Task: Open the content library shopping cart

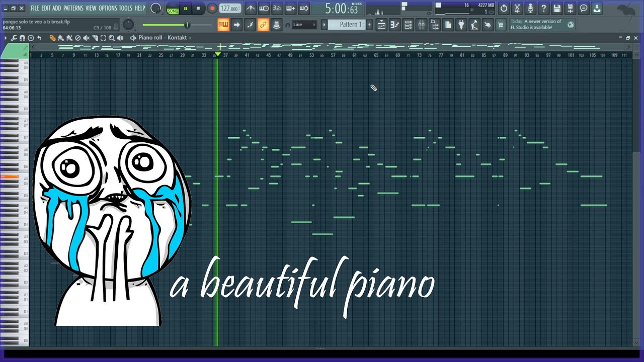Action: pos(501,25)
